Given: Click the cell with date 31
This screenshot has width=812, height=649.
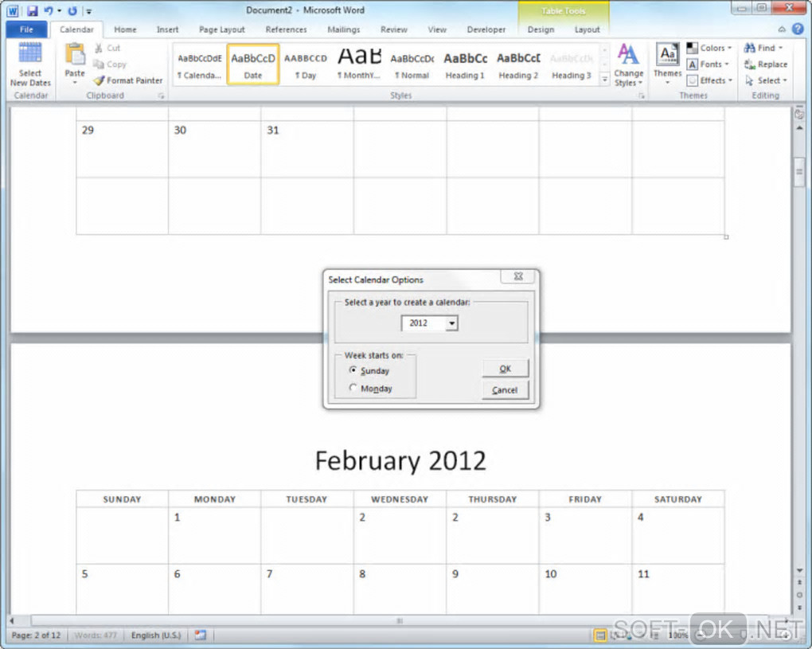Looking at the screenshot, I should [x=307, y=149].
